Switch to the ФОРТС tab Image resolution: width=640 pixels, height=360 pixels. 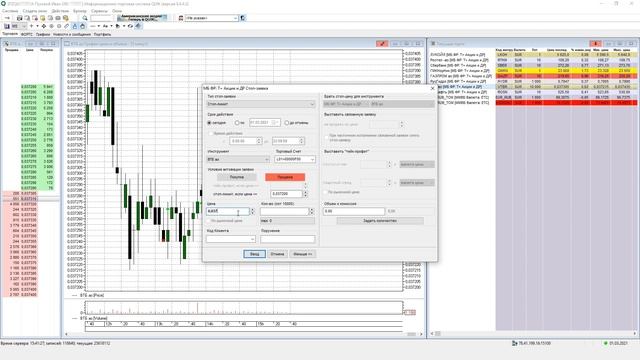[x=27, y=35]
